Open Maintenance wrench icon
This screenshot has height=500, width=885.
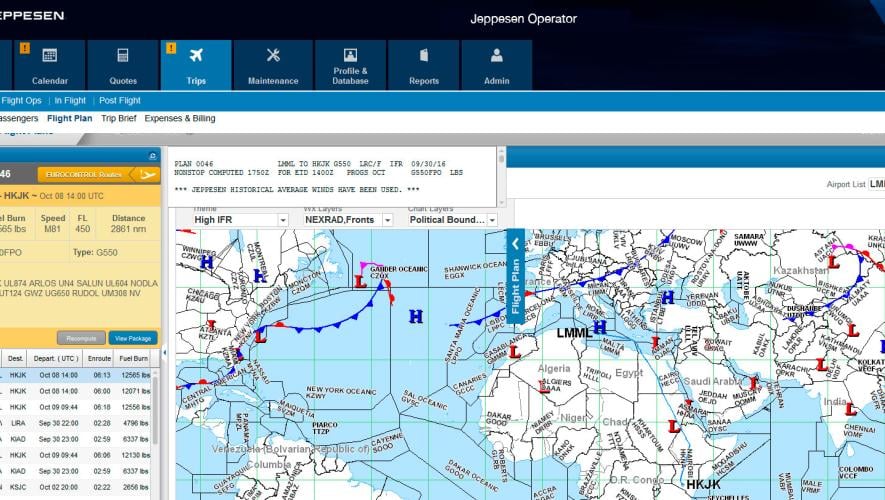tap(273, 56)
